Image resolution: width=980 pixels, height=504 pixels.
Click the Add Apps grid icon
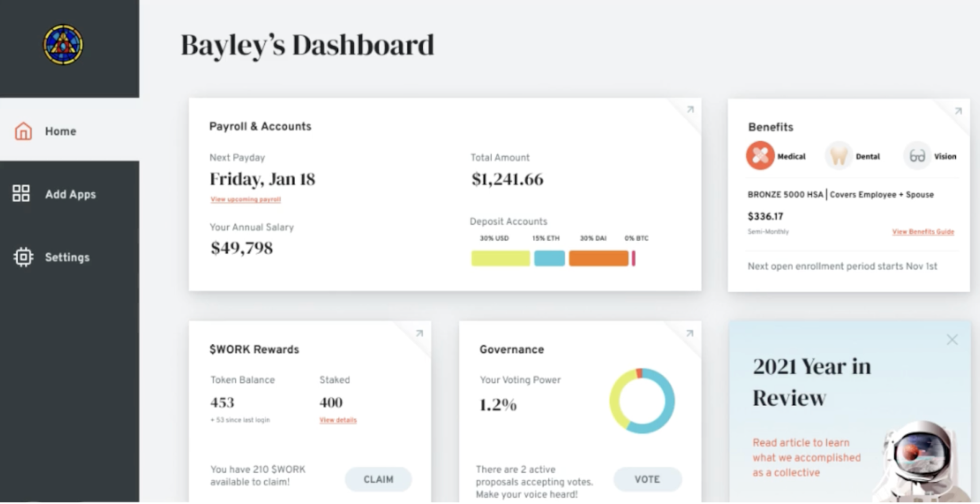pyautogui.click(x=21, y=194)
